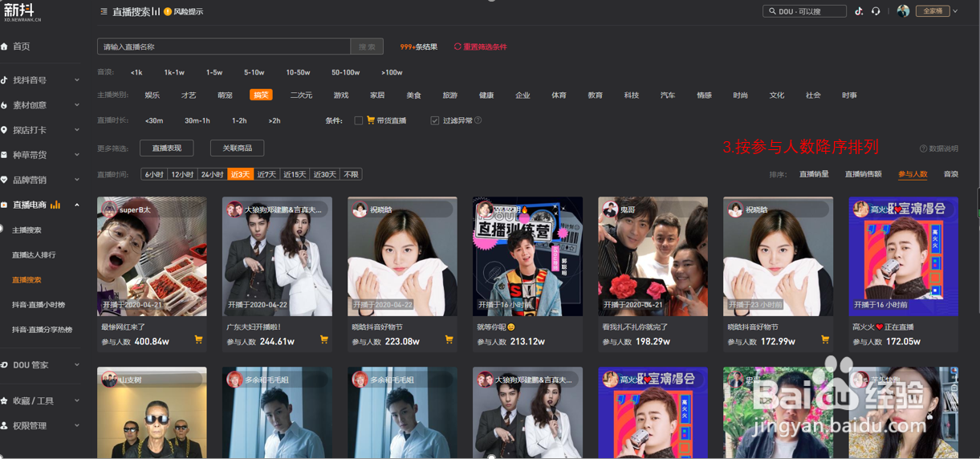Click the 权限管理 sidebar icon
The image size is (980, 459).
pos(4,425)
